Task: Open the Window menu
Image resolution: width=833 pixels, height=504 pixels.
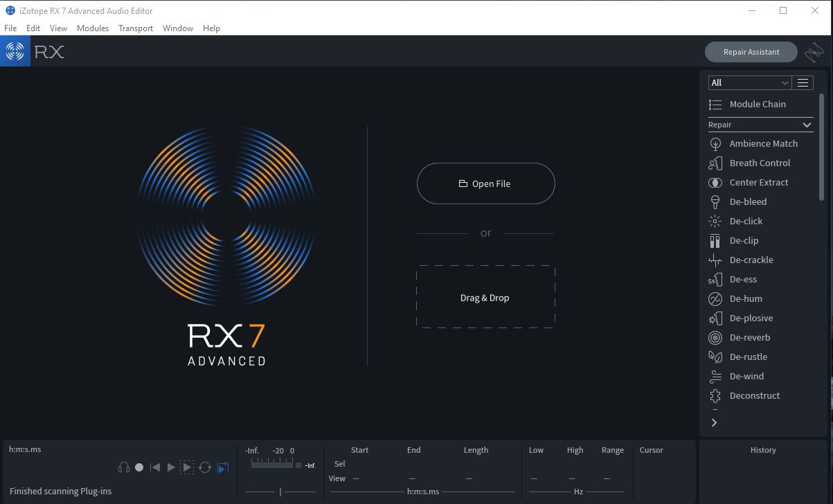Action: tap(178, 28)
